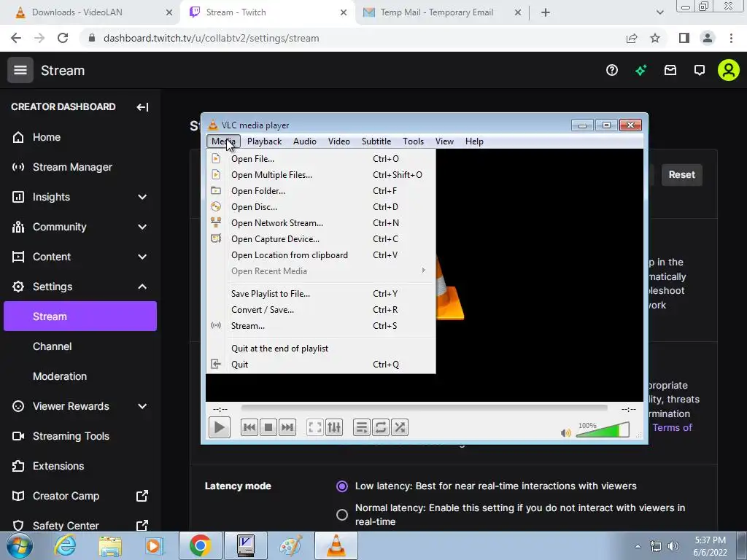This screenshot has height=560, width=747.
Task: Open Stream Manager in the sidebar
Action: click(x=80, y=167)
